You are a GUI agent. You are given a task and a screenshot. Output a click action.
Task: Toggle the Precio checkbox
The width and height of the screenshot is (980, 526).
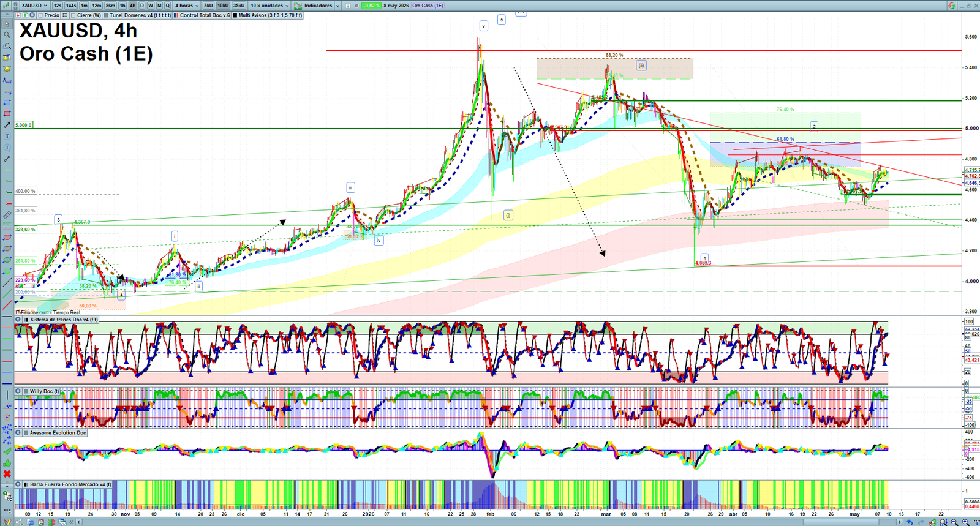(40, 15)
